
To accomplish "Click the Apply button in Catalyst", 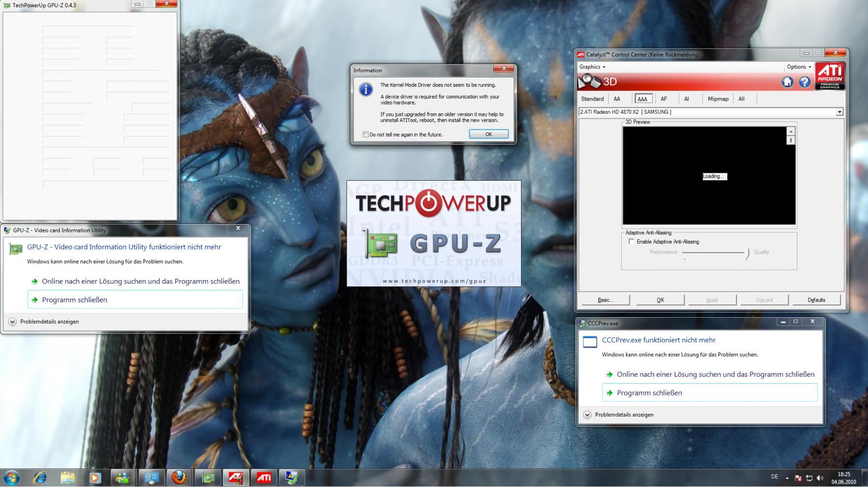I will coord(712,300).
